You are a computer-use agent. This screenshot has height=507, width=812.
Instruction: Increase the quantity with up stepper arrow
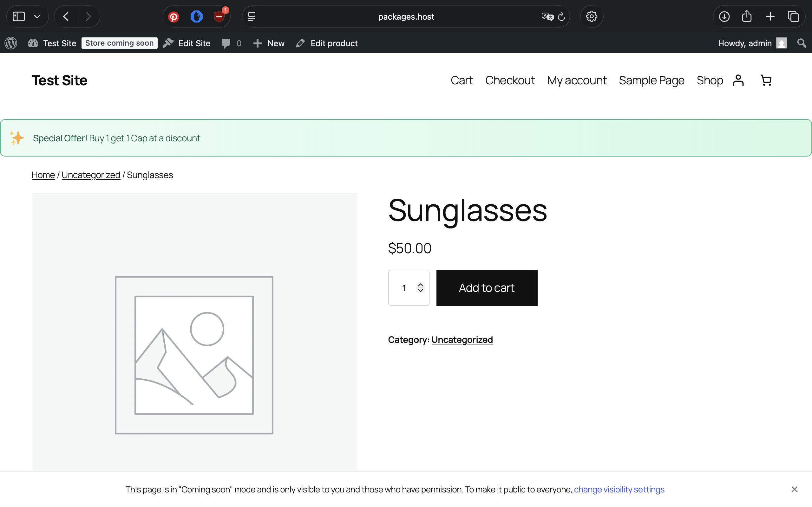pyautogui.click(x=420, y=285)
